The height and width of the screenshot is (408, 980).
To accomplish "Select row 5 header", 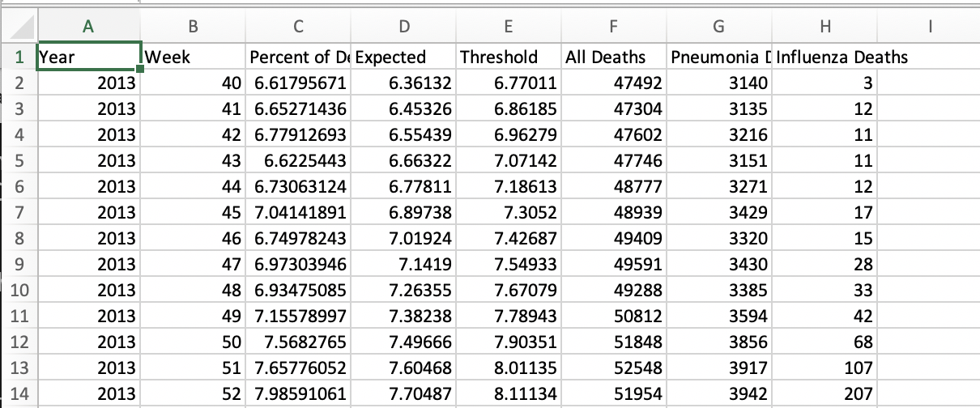I will [18, 161].
